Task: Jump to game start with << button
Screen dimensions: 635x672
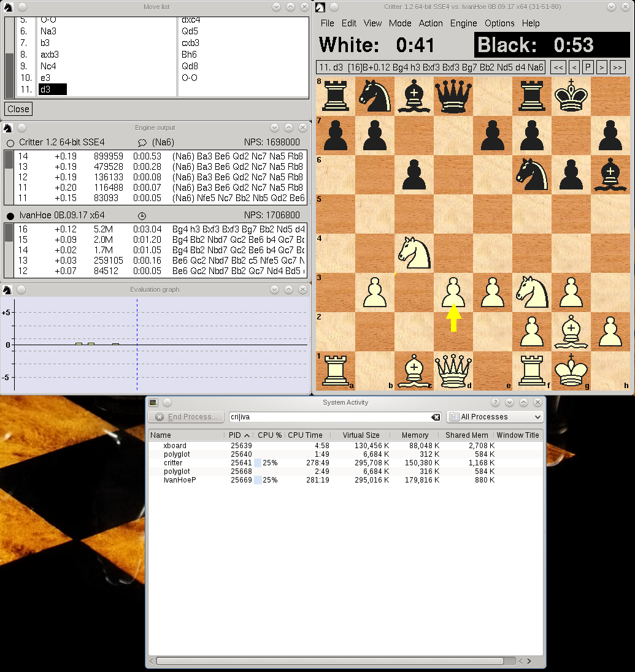Action: point(558,67)
